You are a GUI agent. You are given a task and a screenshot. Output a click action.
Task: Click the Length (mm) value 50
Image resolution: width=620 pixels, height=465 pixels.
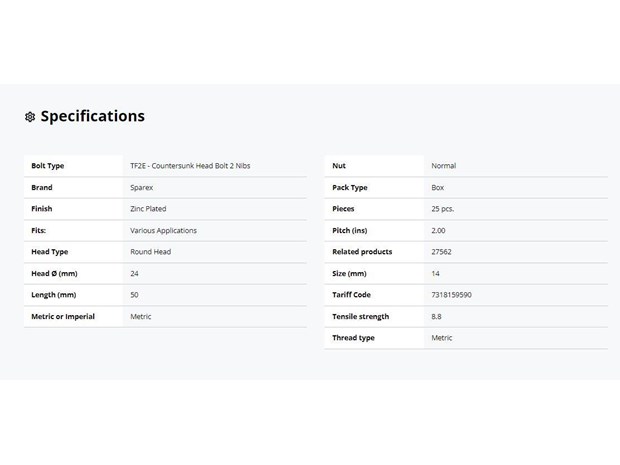click(x=134, y=295)
